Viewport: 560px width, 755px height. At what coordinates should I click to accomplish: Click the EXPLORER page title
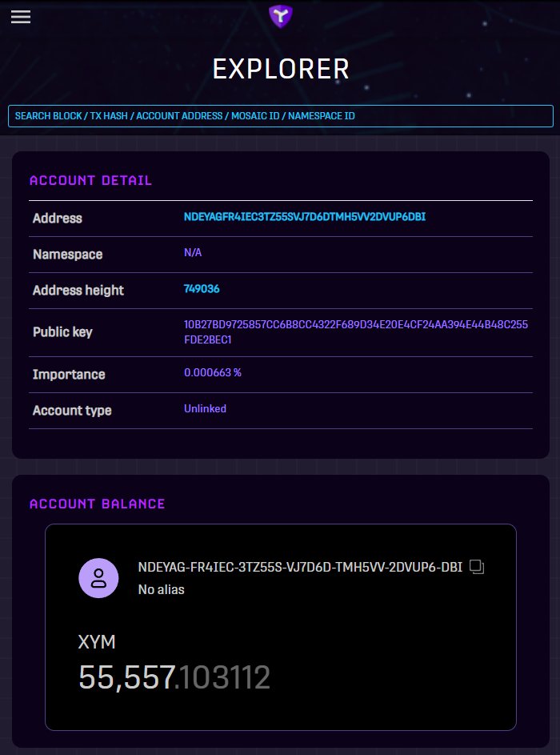281,69
